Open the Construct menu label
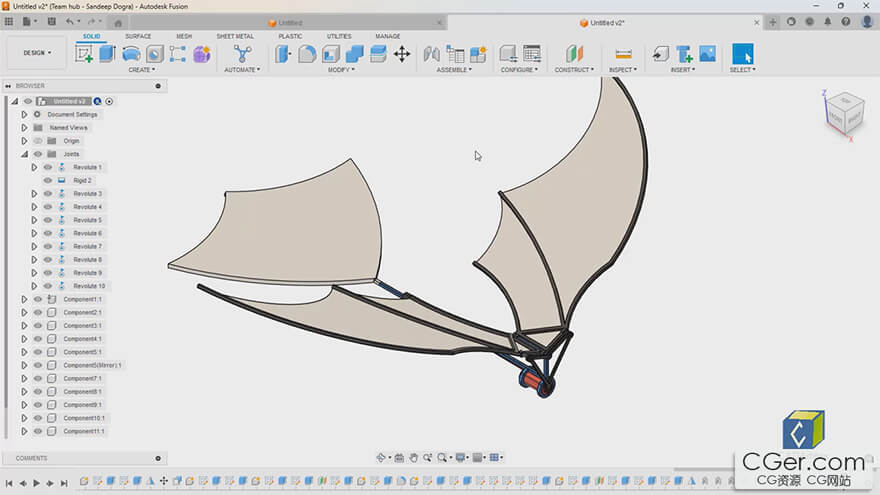 [574, 70]
